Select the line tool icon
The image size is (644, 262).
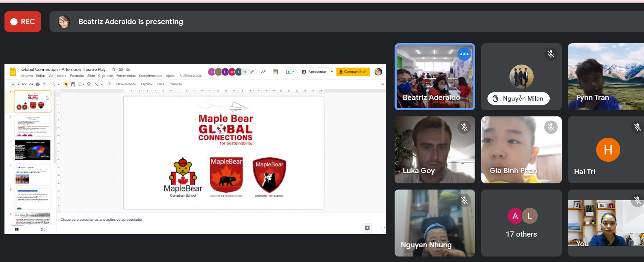tap(97, 84)
